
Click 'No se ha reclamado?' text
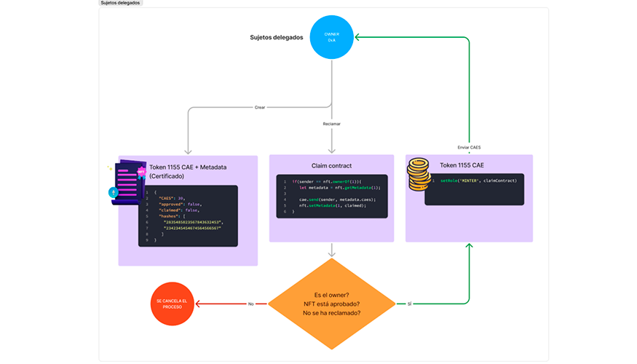coord(331,313)
